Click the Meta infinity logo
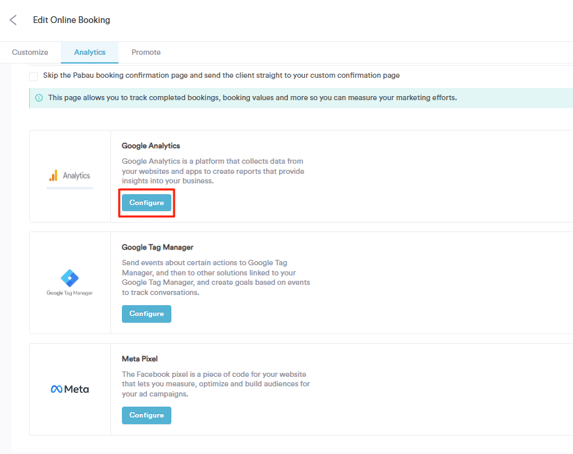The image size is (573, 454). pos(56,389)
